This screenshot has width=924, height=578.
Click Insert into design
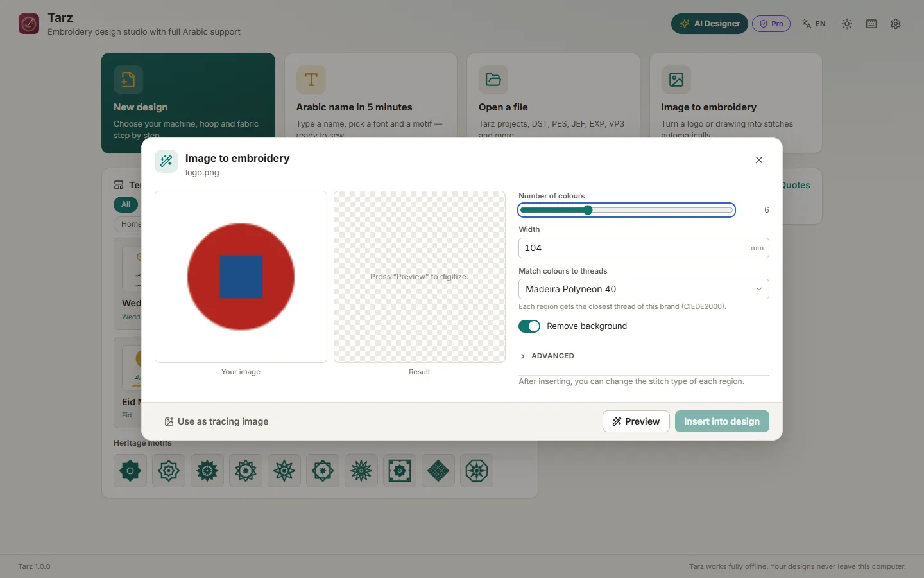(x=722, y=421)
